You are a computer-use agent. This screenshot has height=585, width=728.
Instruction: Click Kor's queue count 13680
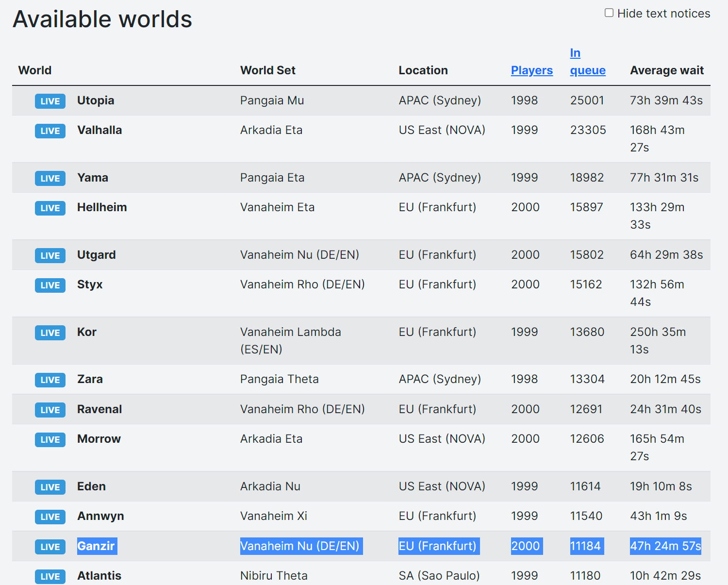tap(587, 332)
